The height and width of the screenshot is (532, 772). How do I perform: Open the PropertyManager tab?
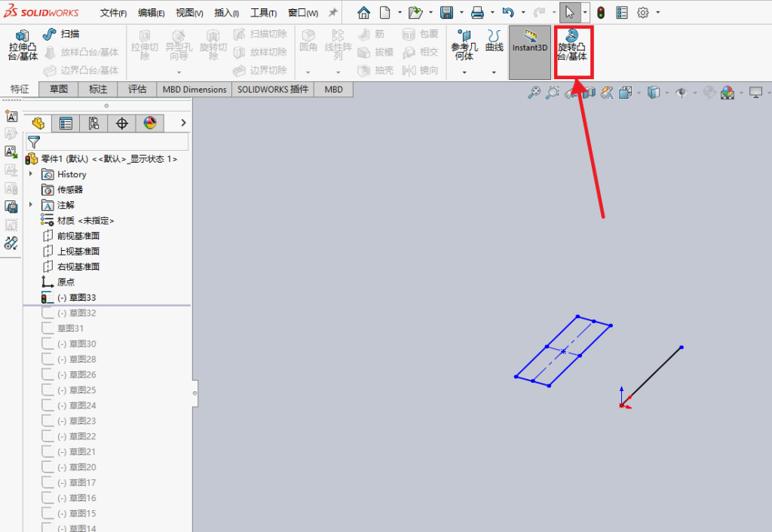(66, 123)
